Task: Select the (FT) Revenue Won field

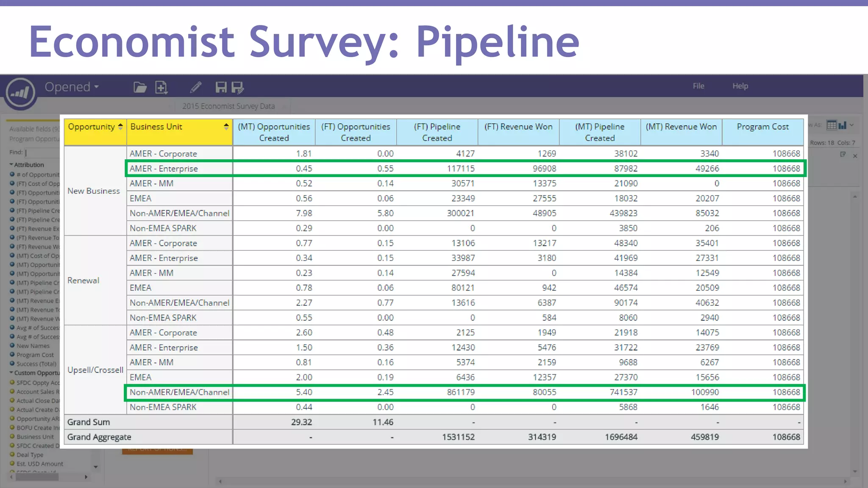Action: coord(38,247)
